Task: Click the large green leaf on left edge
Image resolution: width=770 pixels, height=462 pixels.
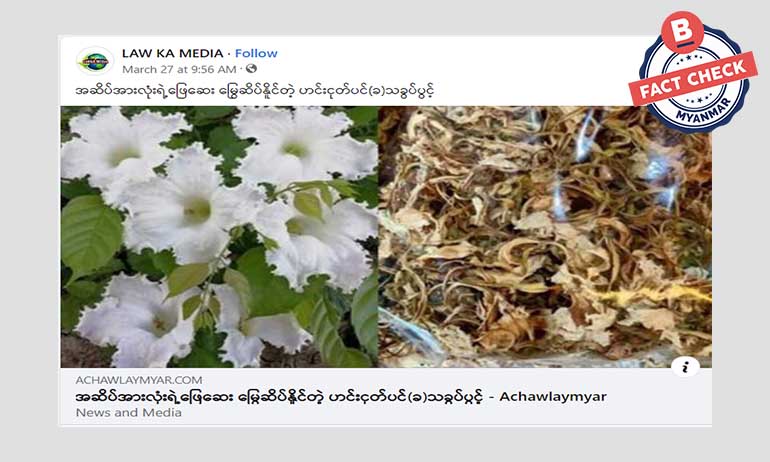Action: [x=90, y=236]
